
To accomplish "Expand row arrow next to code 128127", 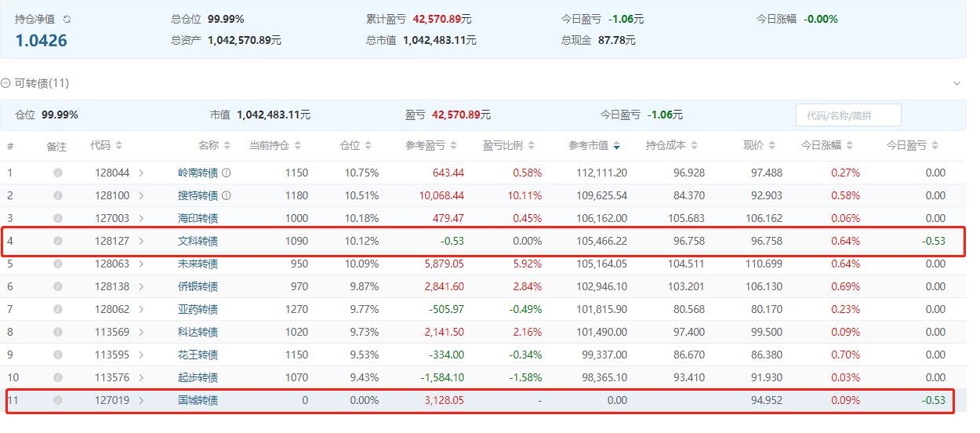I will [141, 241].
